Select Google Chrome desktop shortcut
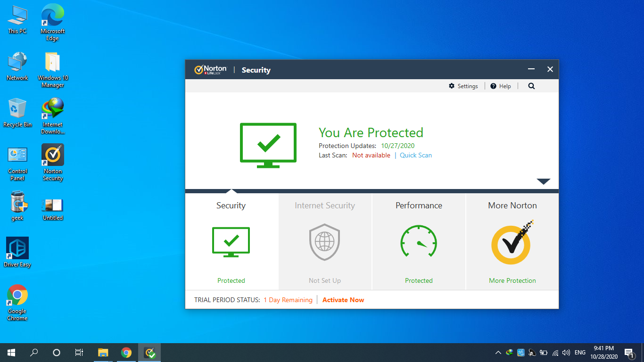The height and width of the screenshot is (362, 644). [x=17, y=303]
